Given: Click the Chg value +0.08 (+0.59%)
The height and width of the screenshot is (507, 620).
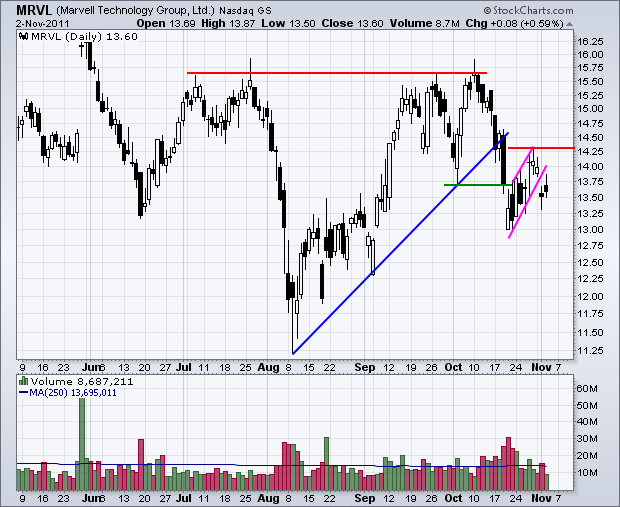Looking at the screenshot, I should (527, 24).
